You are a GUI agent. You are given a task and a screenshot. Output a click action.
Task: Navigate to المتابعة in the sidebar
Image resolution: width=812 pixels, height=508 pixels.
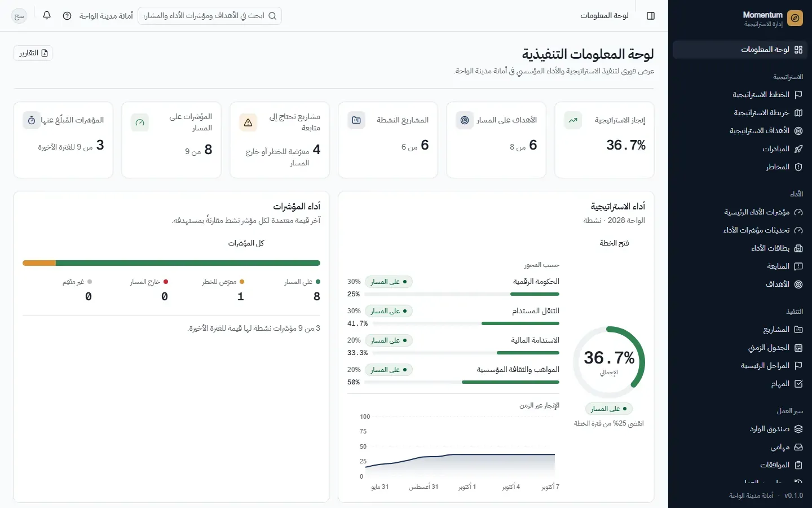[x=740, y=266]
